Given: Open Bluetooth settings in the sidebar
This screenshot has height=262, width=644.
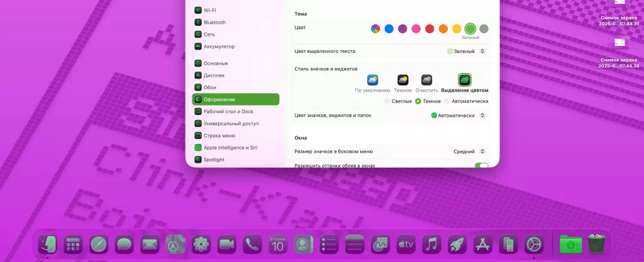Looking at the screenshot, I should pyautogui.click(x=236, y=22).
